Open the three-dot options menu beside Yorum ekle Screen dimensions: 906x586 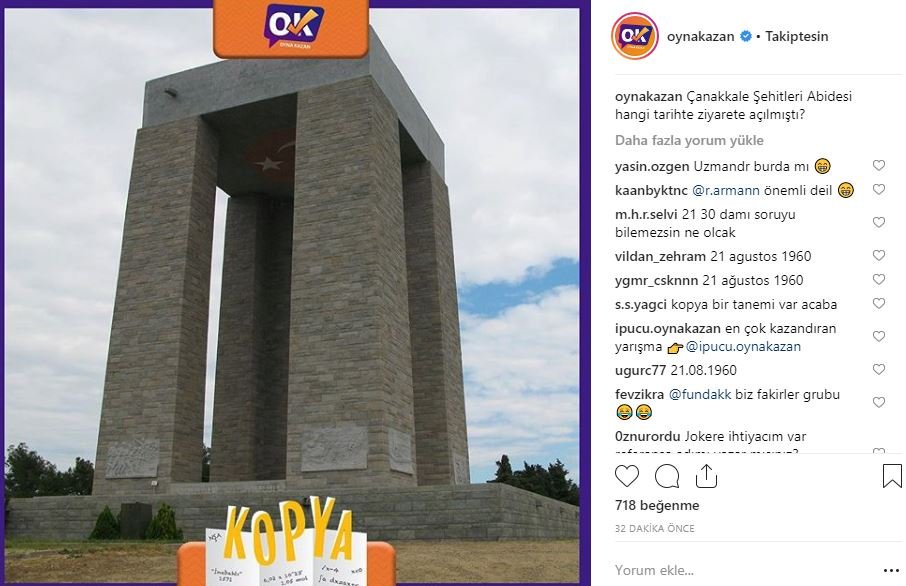coord(892,571)
